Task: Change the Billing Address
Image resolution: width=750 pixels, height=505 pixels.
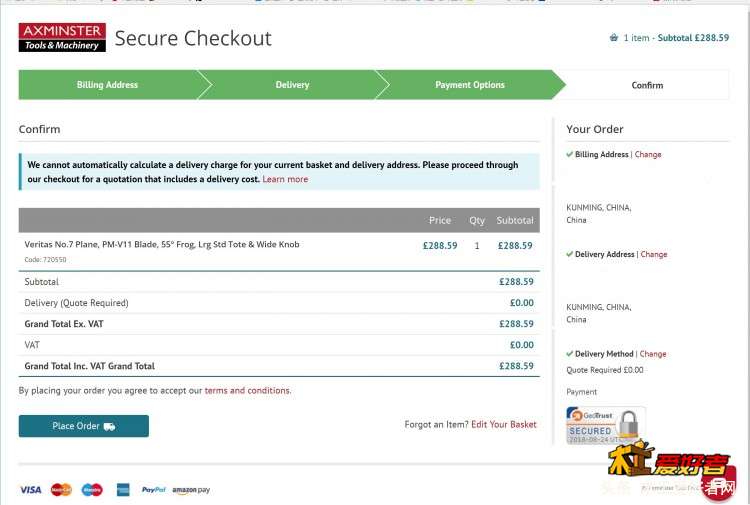Action: [x=648, y=154]
